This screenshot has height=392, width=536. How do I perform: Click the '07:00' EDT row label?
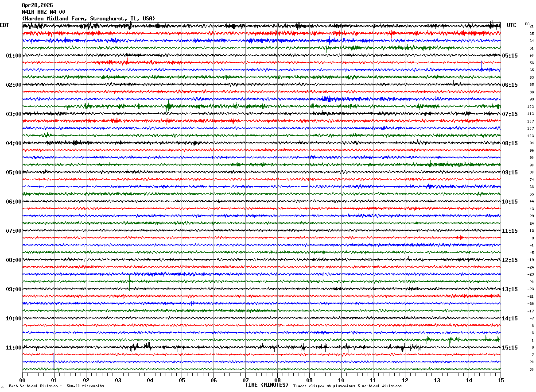pyautogui.click(x=14, y=231)
